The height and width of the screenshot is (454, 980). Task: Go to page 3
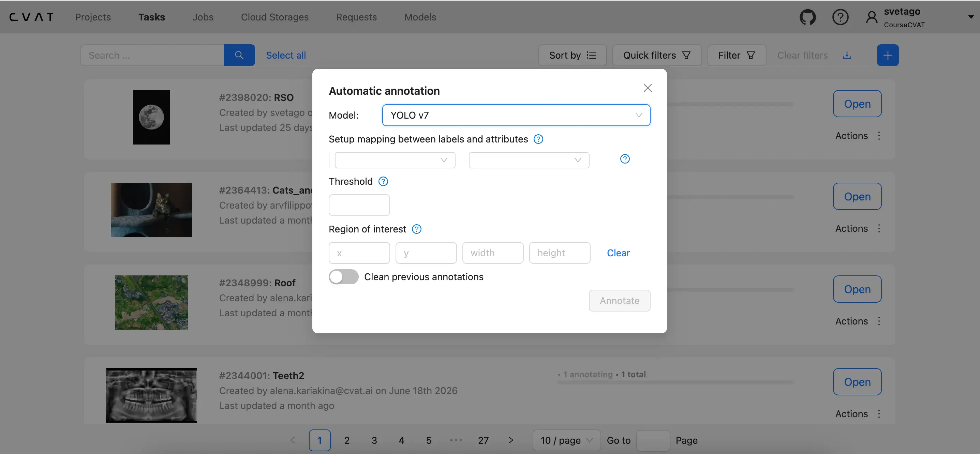(x=374, y=440)
